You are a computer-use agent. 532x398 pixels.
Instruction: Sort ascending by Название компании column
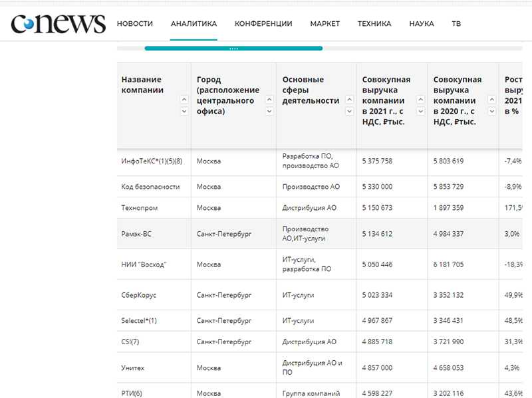[184, 99]
